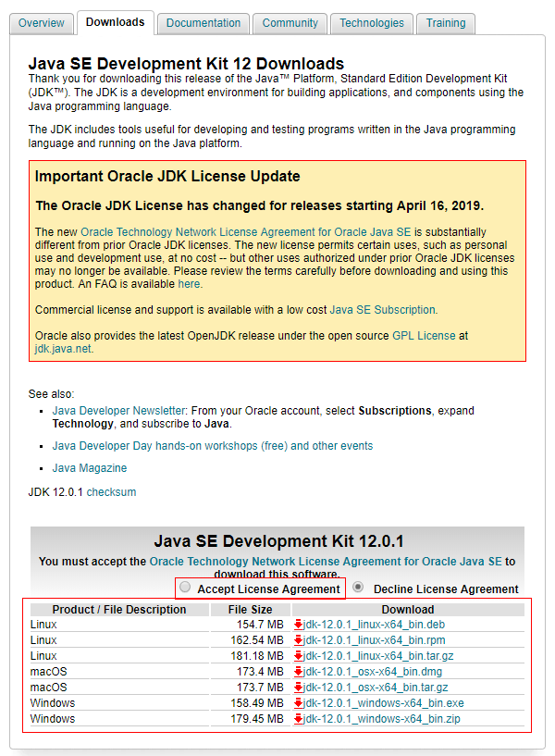Viewport: 555px width, 756px height.
Task: Click the 'Product / File Description' column header
Action: (x=119, y=610)
